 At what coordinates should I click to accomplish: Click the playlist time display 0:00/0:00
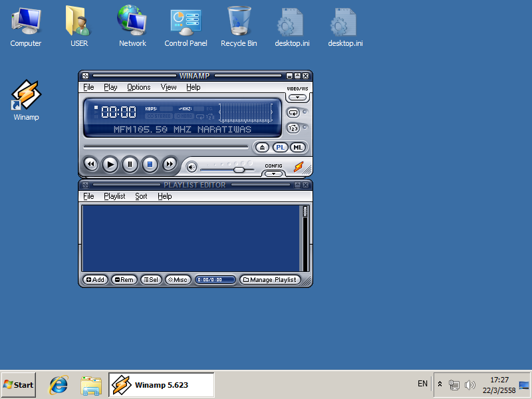[215, 280]
